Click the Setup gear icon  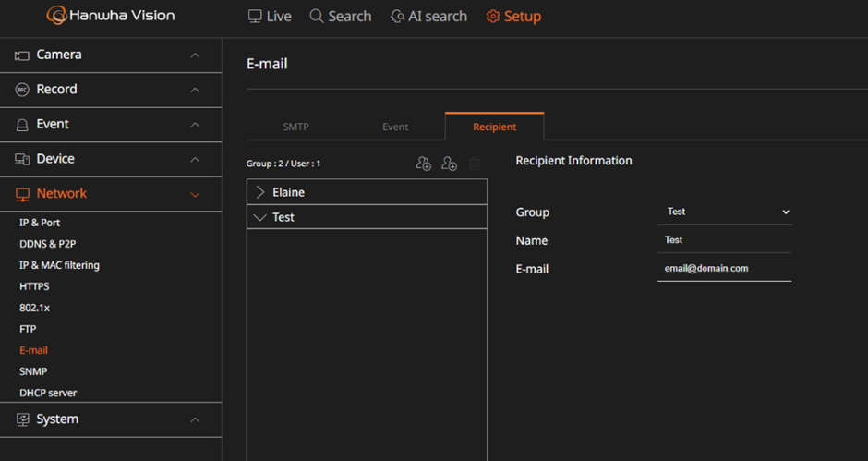pyautogui.click(x=493, y=16)
